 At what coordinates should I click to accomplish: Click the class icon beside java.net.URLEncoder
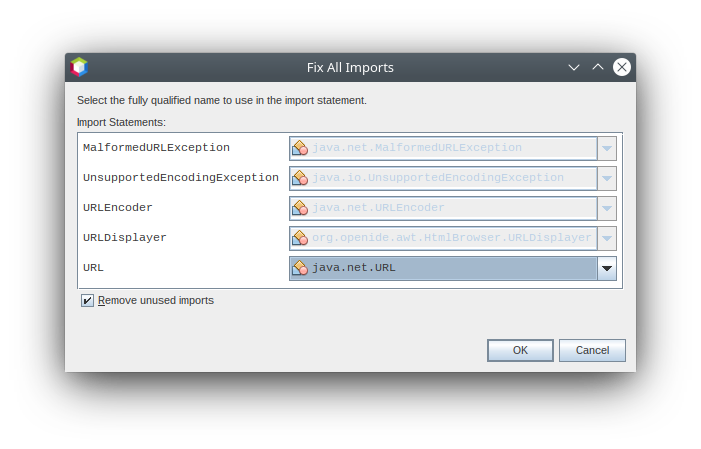[299, 208]
